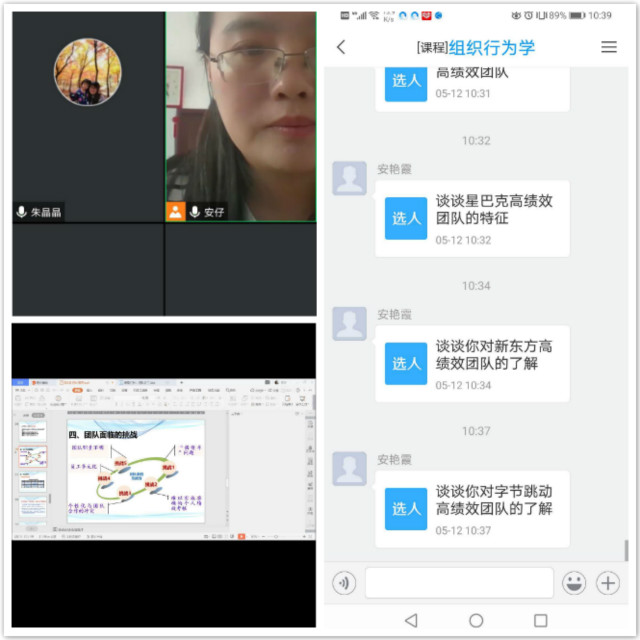Tap the battery icon in phone status bar

[577, 16]
